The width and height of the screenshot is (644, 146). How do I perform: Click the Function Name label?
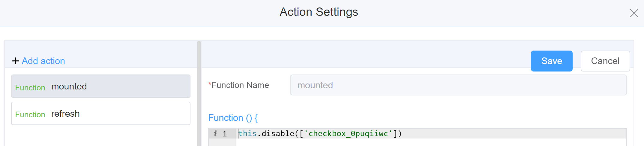tap(240, 85)
